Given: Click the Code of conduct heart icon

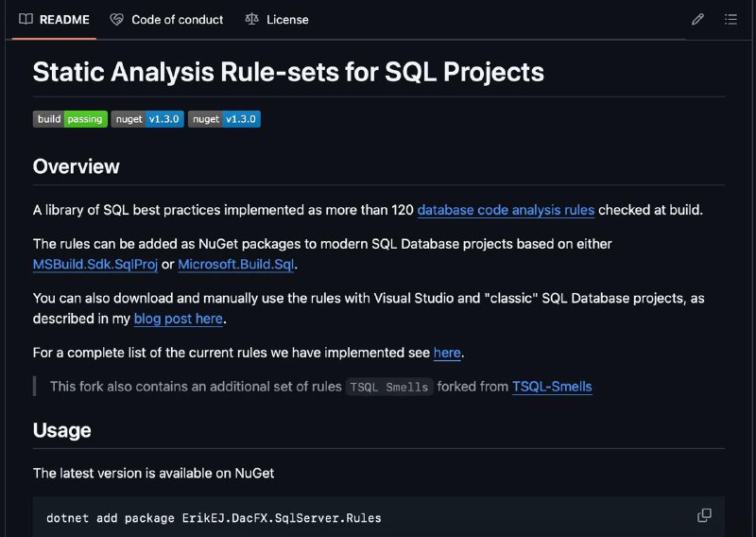Looking at the screenshot, I should pos(116,19).
